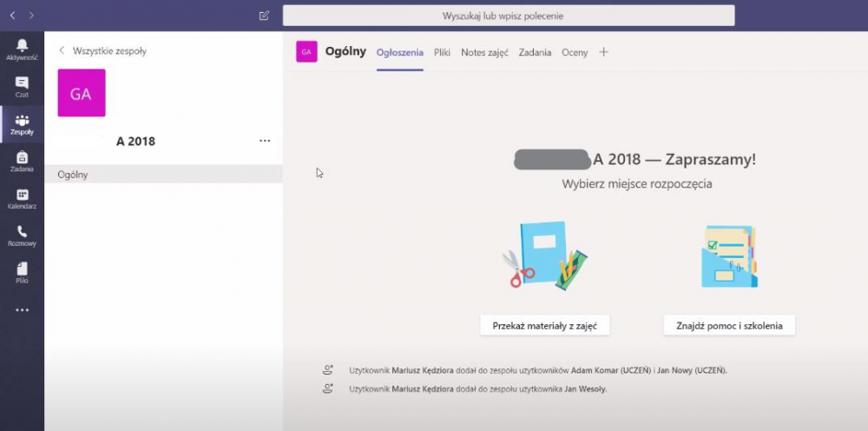868x431 pixels.
Task: Show more apps via sidebar ellipsis
Action: click(x=23, y=310)
